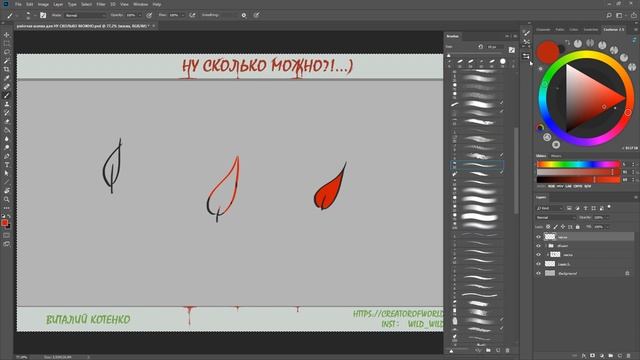Add a layer mask from Layers footer
Image resolution: width=640 pixels, height=360 pixels.
pyautogui.click(x=593, y=356)
